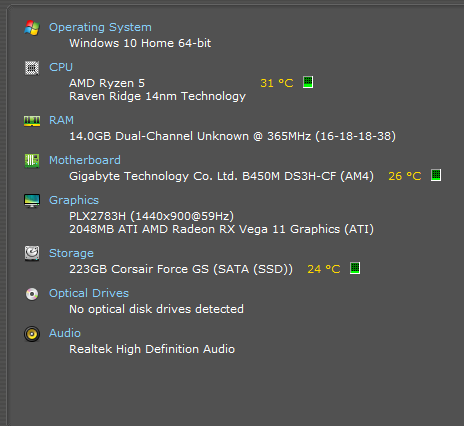Open the Motherboard section link
This screenshot has height=426, width=464.
85,160
